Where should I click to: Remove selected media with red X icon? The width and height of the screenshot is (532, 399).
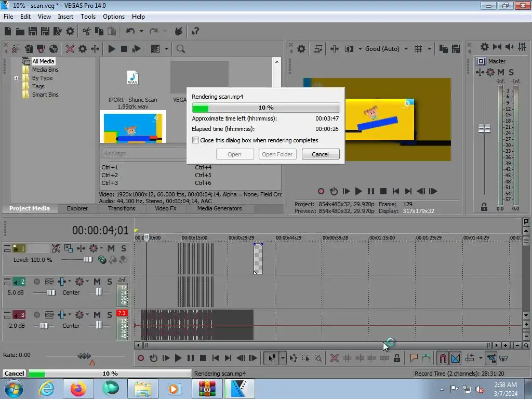pos(70,49)
